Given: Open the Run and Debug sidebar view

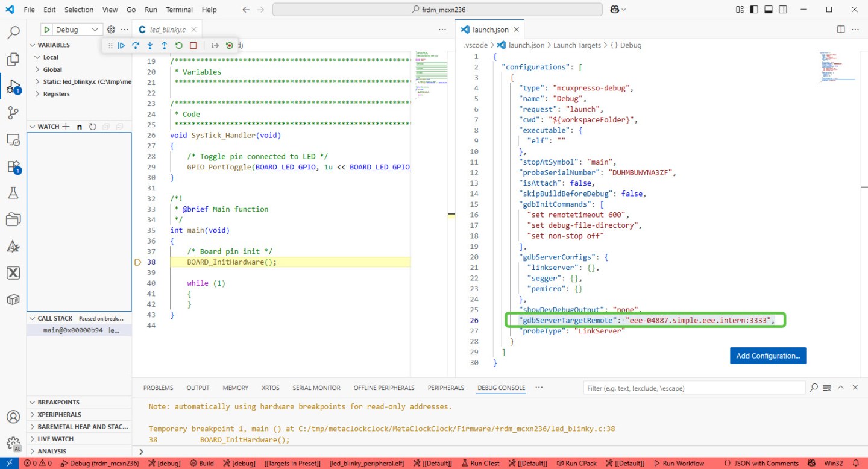Looking at the screenshot, I should pyautogui.click(x=13, y=86).
